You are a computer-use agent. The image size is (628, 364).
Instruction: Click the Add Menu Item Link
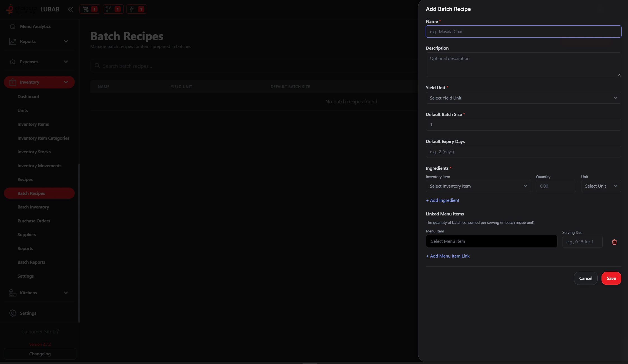point(448,256)
